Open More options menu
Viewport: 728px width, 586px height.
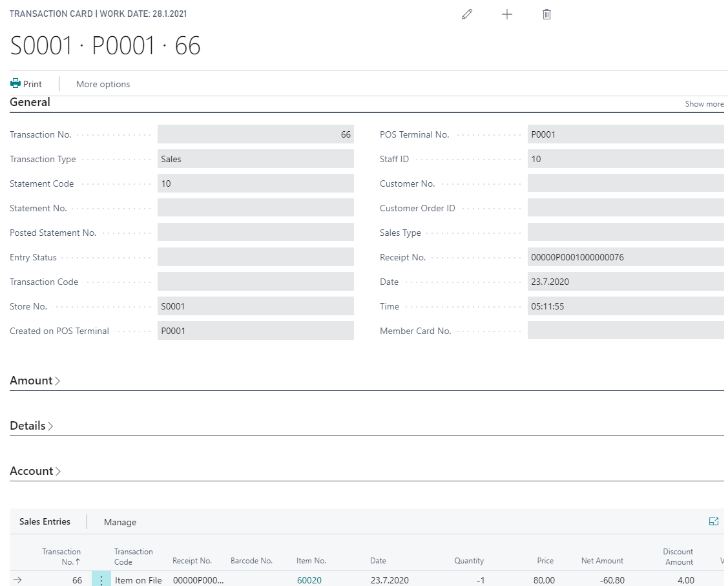(103, 84)
